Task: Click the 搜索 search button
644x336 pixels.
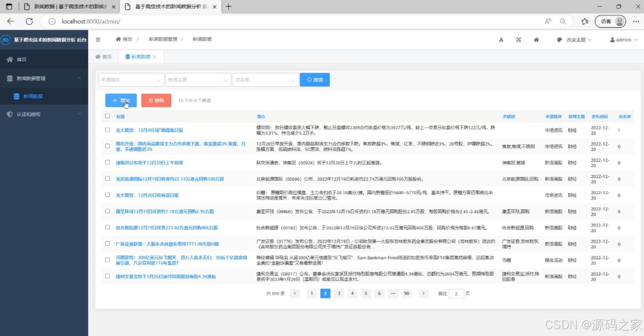Action: click(x=315, y=80)
